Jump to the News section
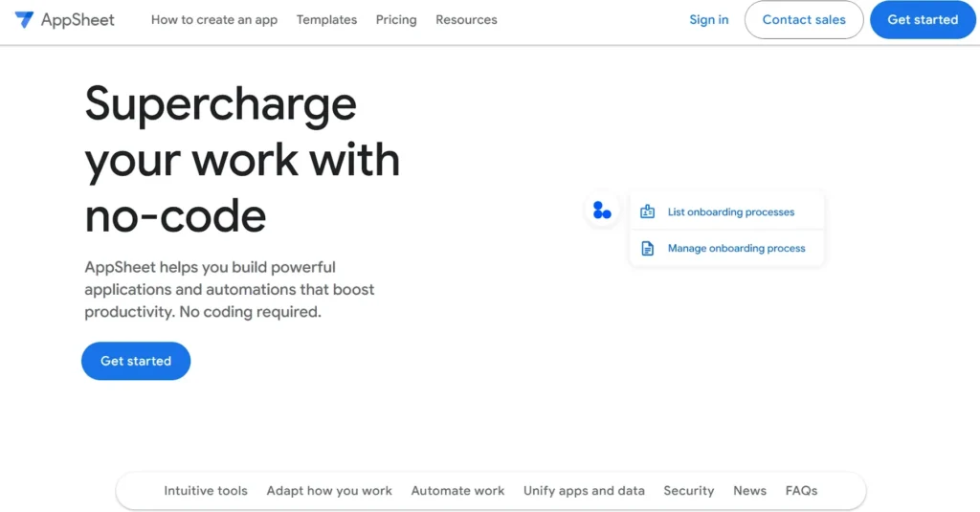Image resolution: width=980 pixels, height=512 pixels. [x=749, y=491]
